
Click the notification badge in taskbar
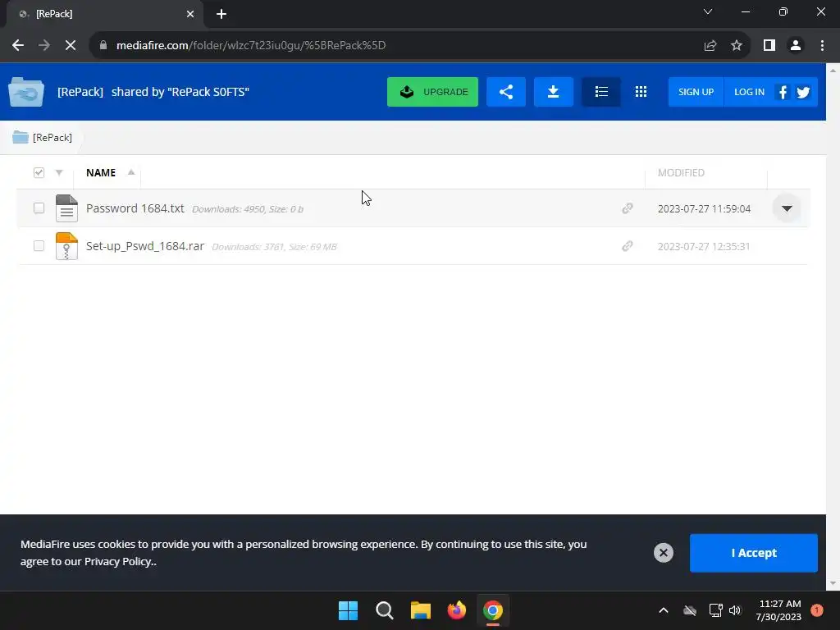(817, 610)
